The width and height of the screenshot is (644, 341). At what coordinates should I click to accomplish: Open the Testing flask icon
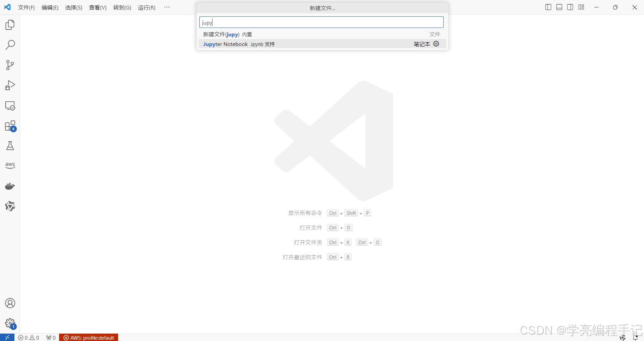pos(10,146)
